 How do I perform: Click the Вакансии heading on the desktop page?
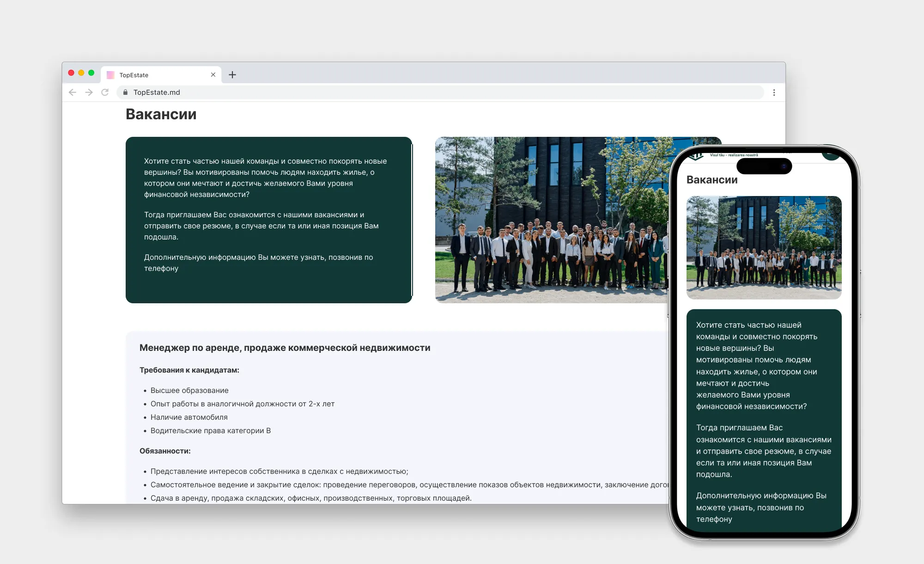pos(161,114)
